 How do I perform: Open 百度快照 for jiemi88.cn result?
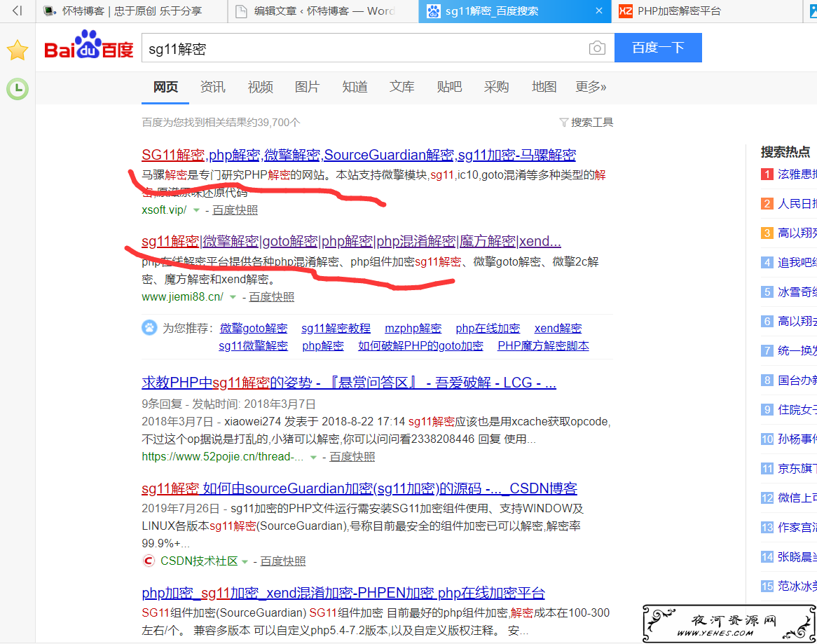point(271,297)
